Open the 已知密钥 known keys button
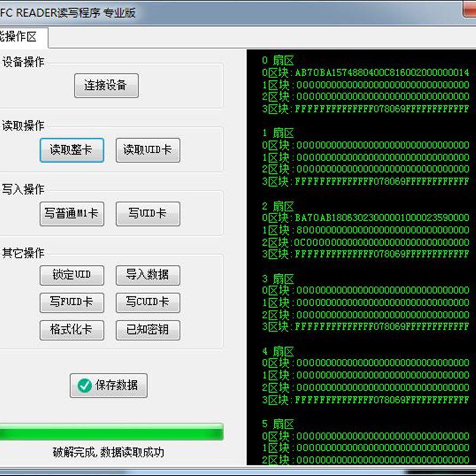Screen dimensions: 476x476 click(148, 330)
